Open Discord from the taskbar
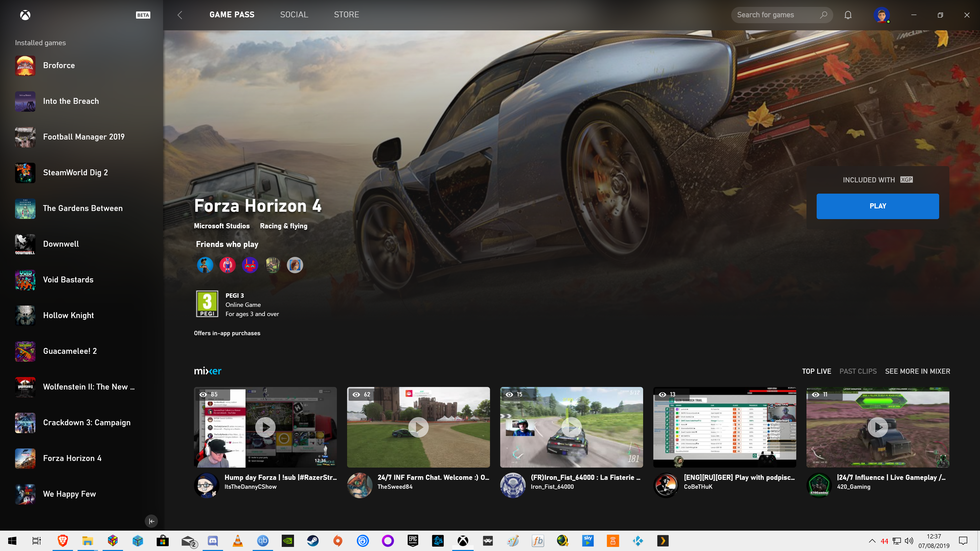This screenshot has width=980, height=551. 213,541
